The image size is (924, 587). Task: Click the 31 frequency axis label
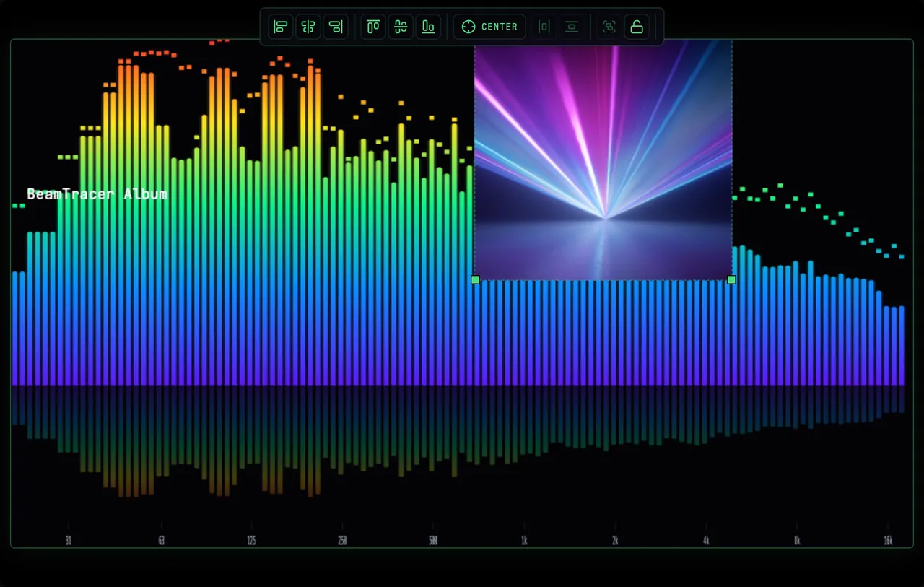click(x=69, y=540)
